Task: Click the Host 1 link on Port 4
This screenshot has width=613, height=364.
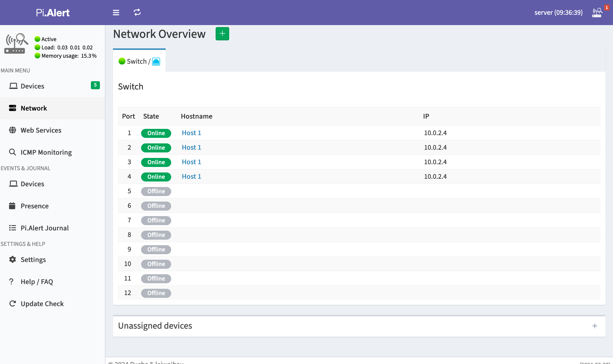Action: pyautogui.click(x=191, y=176)
